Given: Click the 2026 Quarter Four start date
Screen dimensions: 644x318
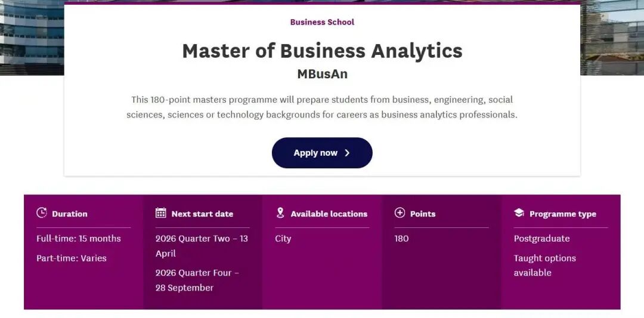Looking at the screenshot, I should pos(197,280).
